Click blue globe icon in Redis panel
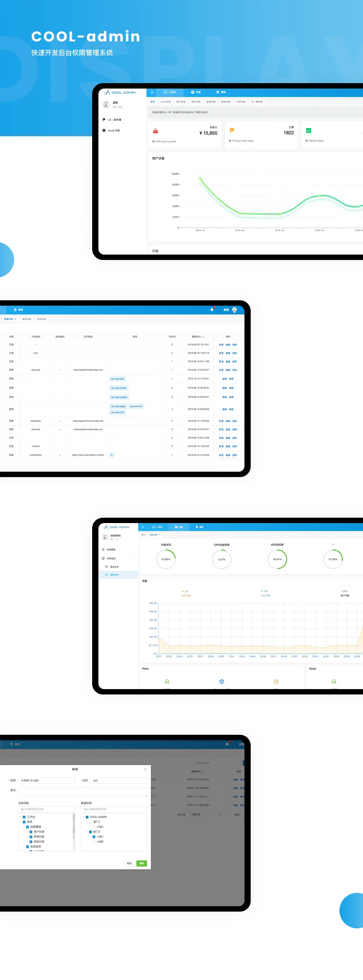363x980 pixels. click(221, 682)
